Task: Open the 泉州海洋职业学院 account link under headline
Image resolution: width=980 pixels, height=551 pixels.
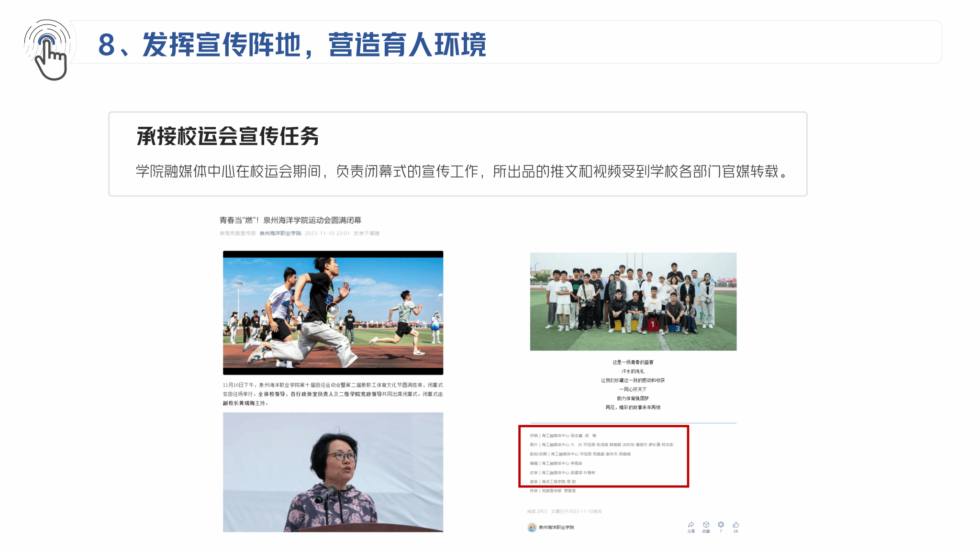Action: 280,233
